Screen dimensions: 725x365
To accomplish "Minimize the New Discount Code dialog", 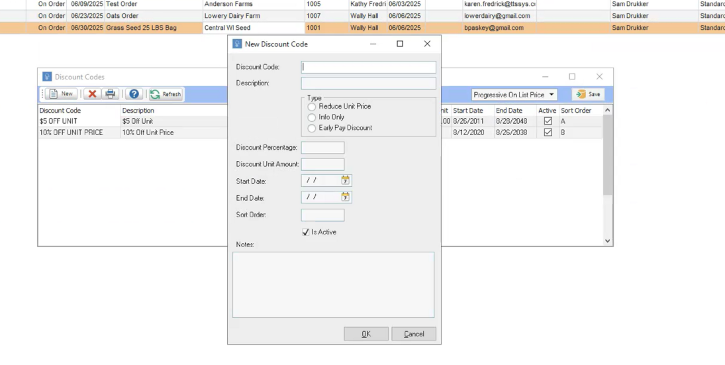I will [373, 44].
